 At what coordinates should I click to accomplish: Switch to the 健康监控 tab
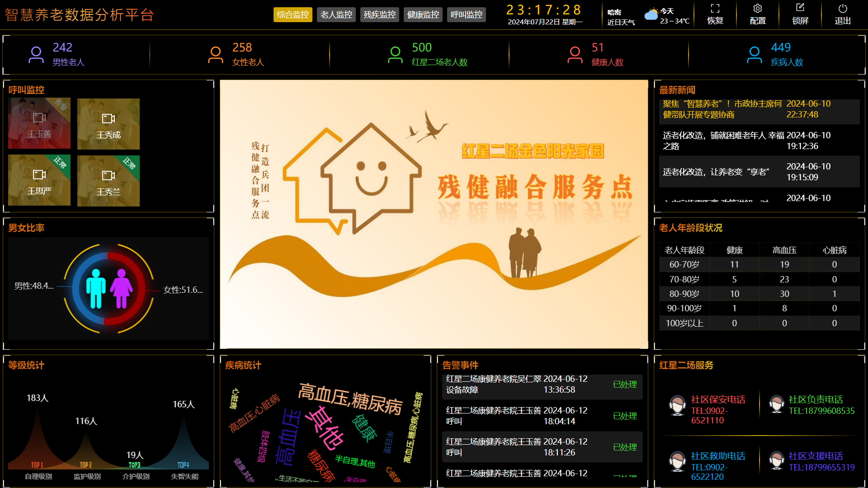coord(423,14)
